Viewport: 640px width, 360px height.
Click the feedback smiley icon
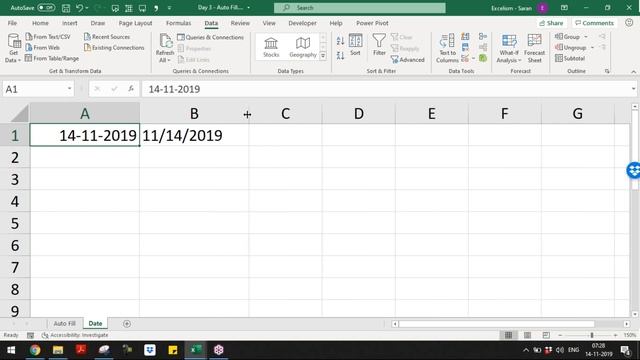pos(629,23)
